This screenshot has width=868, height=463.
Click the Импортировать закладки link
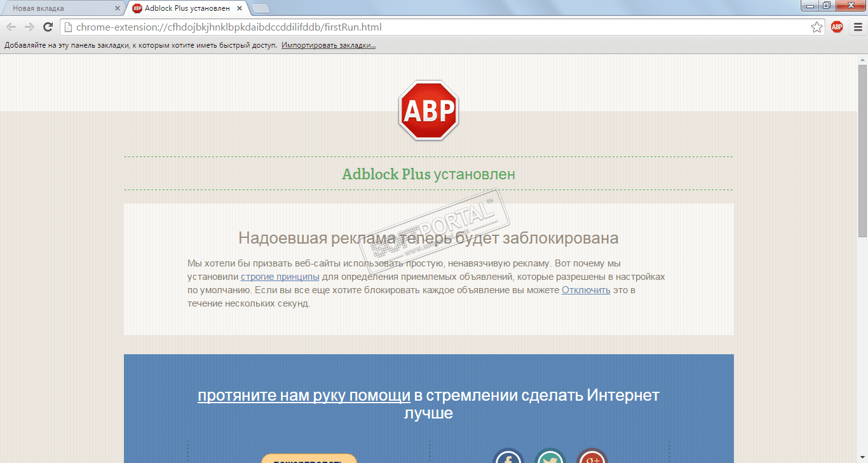329,46
